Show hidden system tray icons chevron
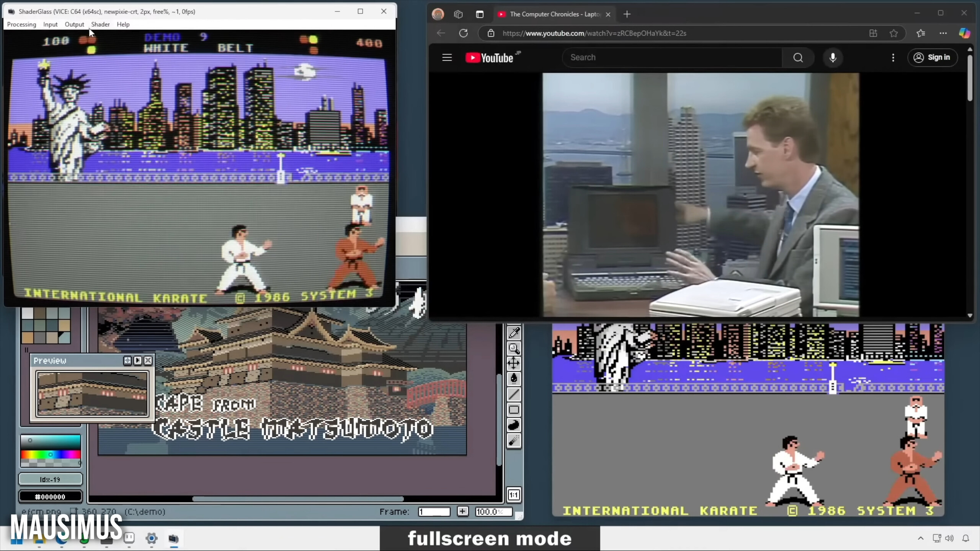980x551 pixels. tap(921, 538)
